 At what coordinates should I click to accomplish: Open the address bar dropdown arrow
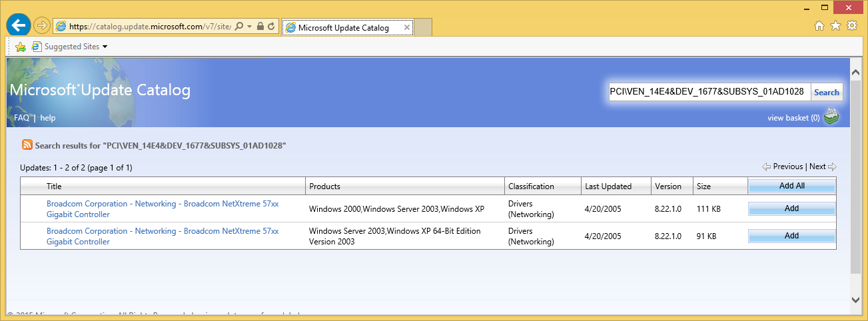pos(249,27)
